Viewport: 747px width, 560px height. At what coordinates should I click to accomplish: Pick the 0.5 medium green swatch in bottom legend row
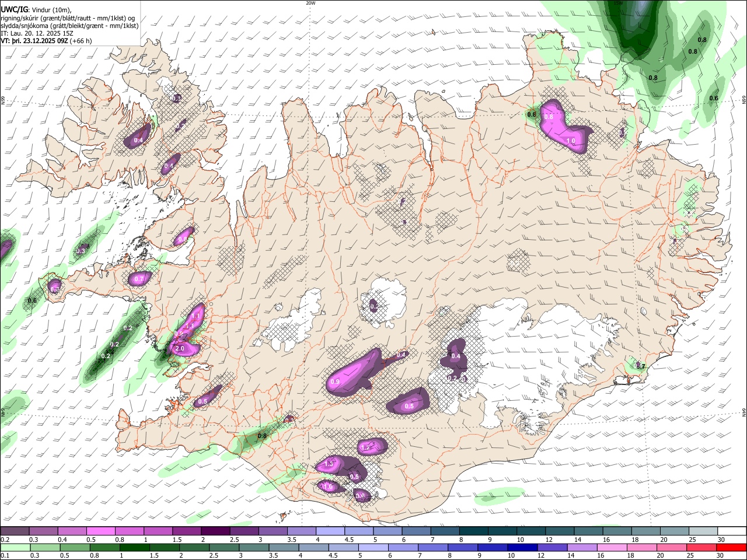pos(75,547)
